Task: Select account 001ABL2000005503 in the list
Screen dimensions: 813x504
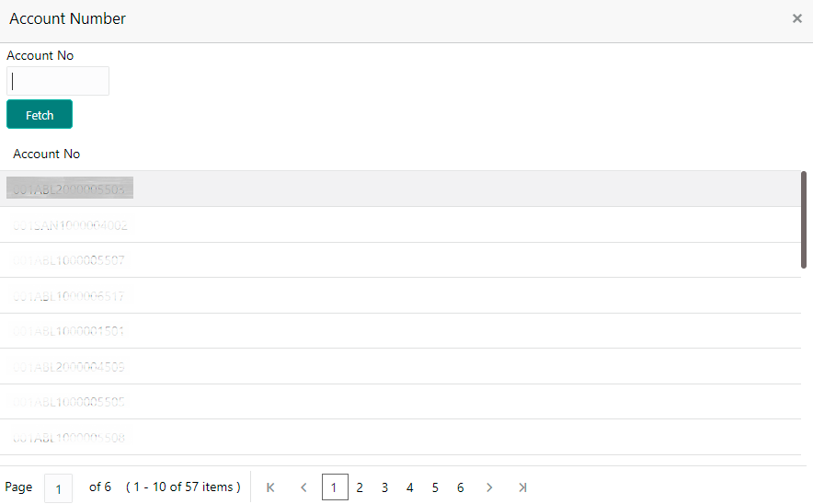Action: point(70,189)
